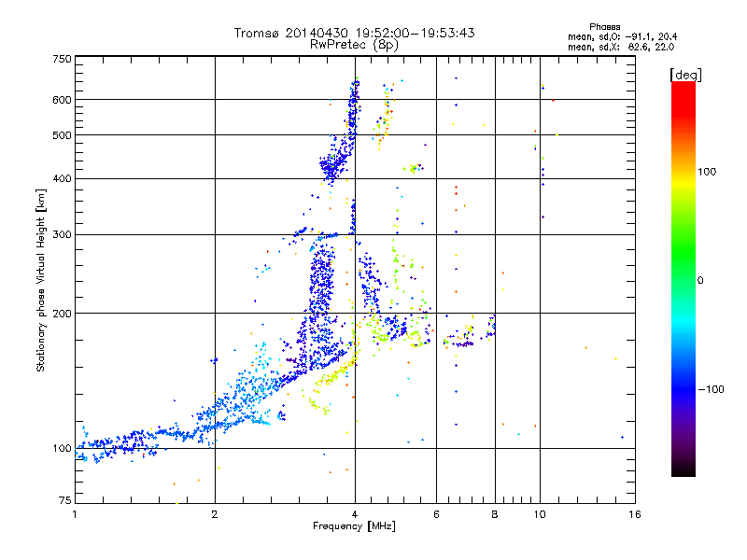Viewport: 747px width, 560px height.
Task: Click the 'Frequency [MHz]' axis title
Action: pyautogui.click(x=354, y=526)
